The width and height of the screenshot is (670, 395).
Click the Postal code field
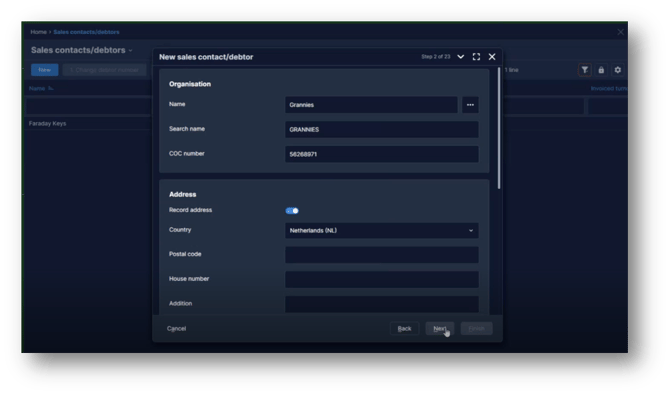click(382, 255)
